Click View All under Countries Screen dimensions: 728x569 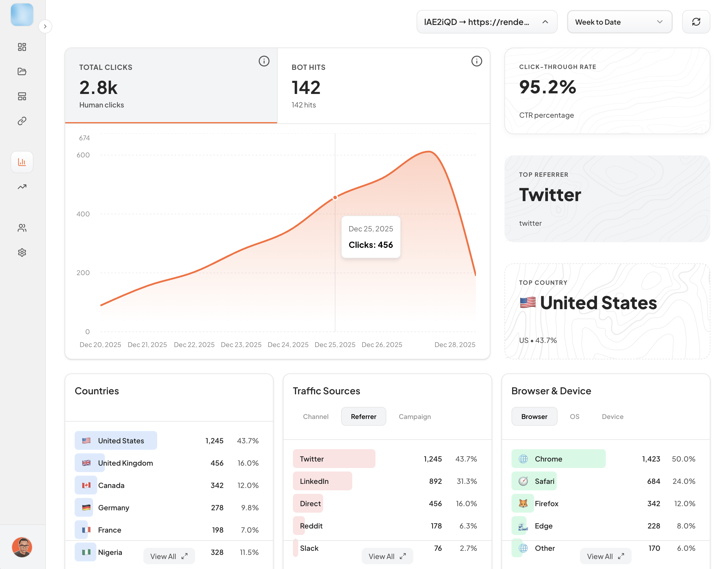[x=169, y=556]
